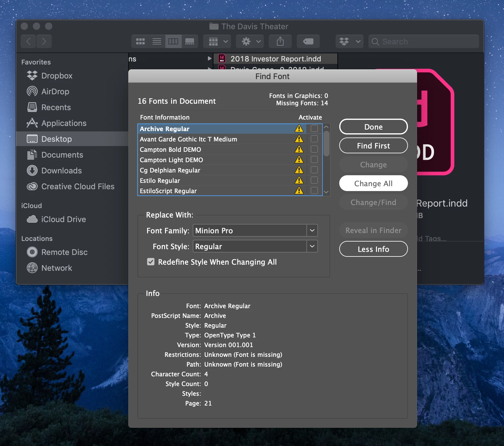Uncheck Redefine Style When Changing All
This screenshot has width=504, height=446.
pos(151,262)
